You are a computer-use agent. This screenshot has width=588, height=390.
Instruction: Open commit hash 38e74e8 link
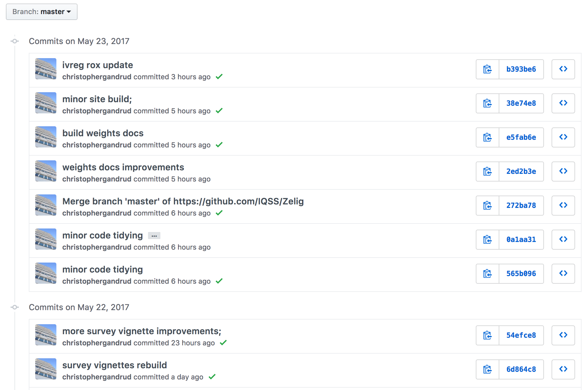tap(521, 103)
